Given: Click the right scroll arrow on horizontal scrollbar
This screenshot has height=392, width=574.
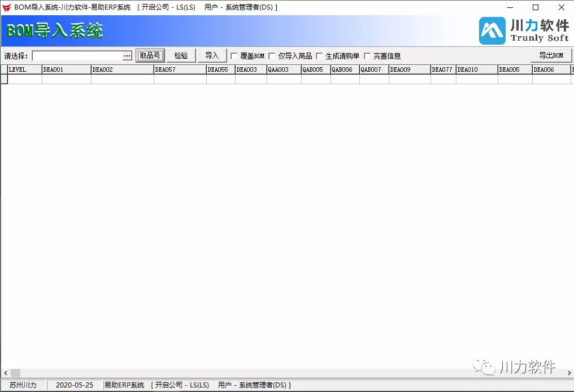Looking at the screenshot, I should (x=568, y=373).
